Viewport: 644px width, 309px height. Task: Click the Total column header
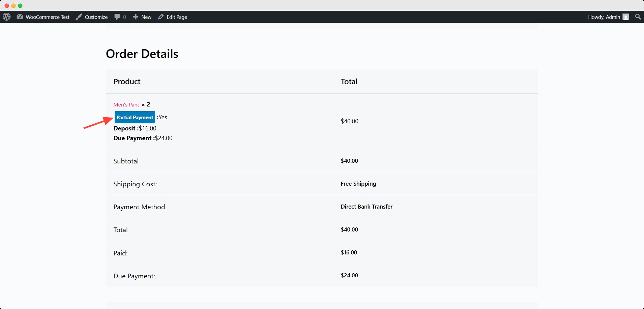coord(349,82)
